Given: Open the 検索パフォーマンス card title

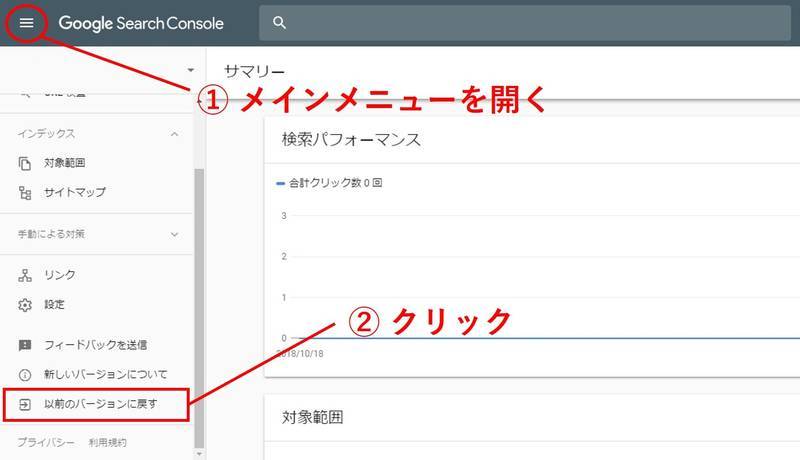Looking at the screenshot, I should [351, 139].
